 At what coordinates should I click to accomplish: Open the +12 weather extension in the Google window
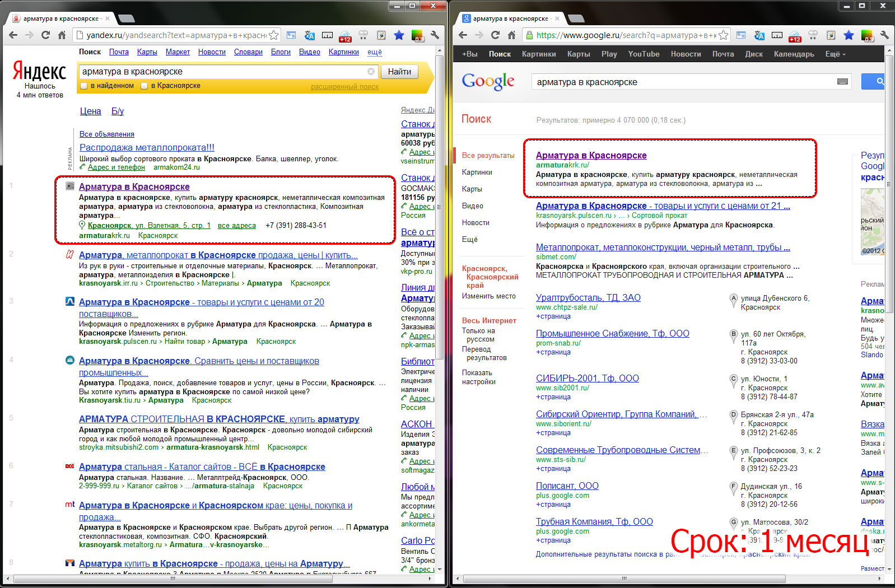pos(795,36)
